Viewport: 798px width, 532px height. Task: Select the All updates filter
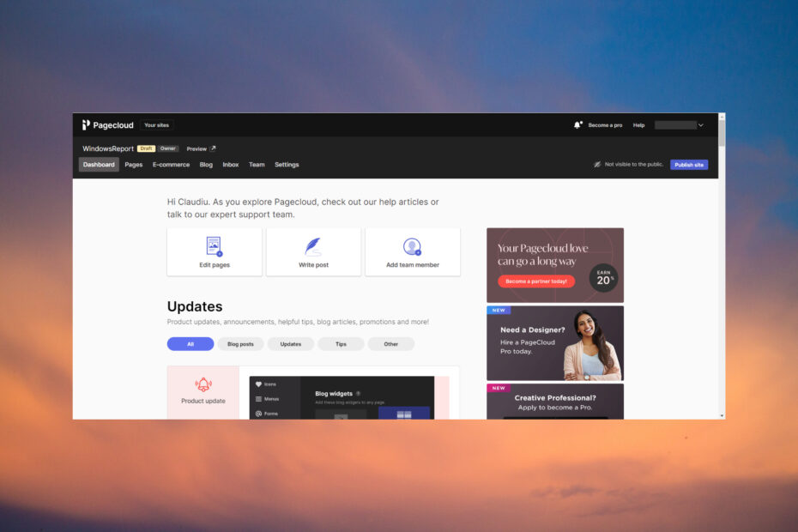[x=190, y=344]
